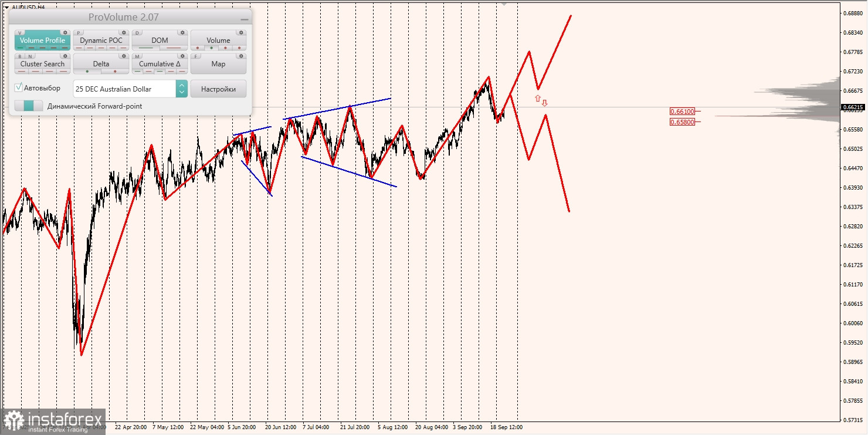Open the contract selector arrows
Screen dimensions: 868x435
(182, 89)
